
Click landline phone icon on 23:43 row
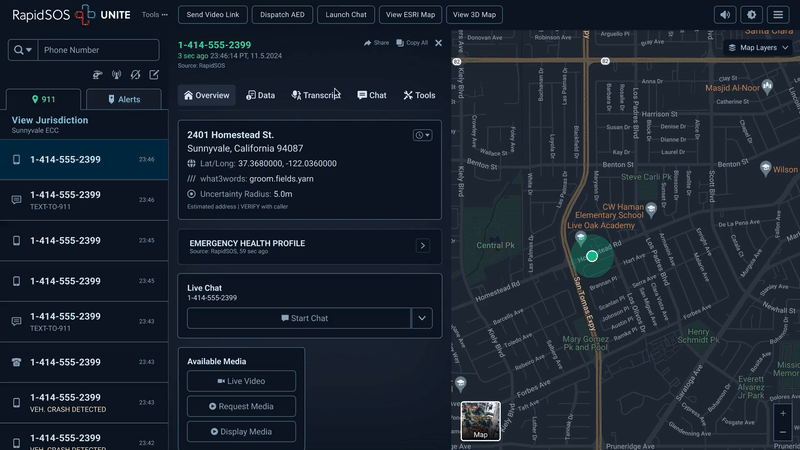[x=16, y=362]
